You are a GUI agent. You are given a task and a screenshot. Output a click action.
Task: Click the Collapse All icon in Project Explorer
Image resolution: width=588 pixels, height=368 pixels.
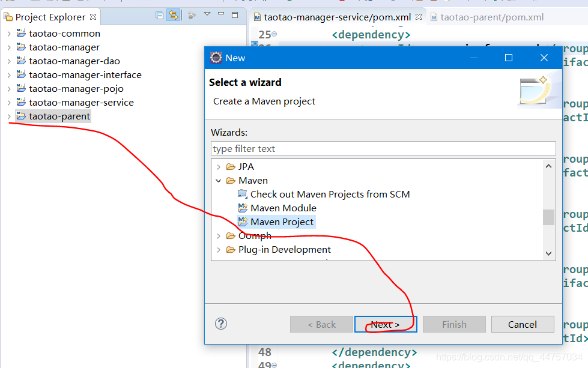pyautogui.click(x=159, y=16)
